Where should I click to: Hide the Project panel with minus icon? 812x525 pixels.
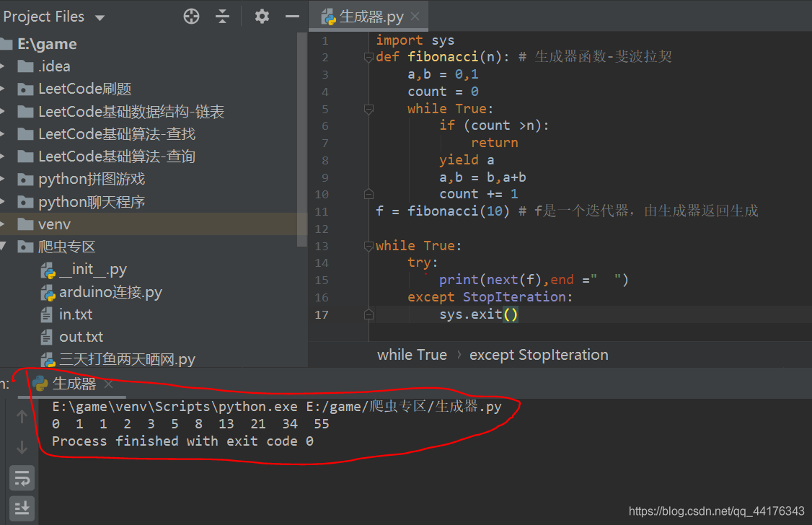click(292, 17)
